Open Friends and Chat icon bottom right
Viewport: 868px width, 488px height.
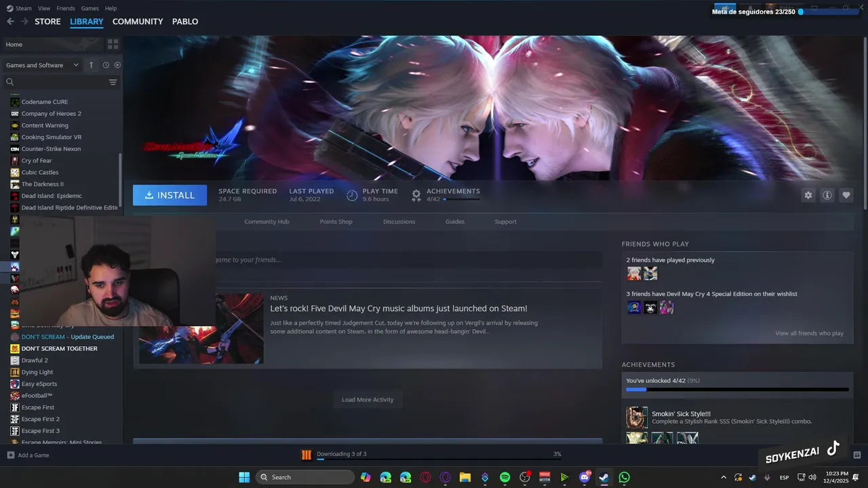click(x=856, y=455)
